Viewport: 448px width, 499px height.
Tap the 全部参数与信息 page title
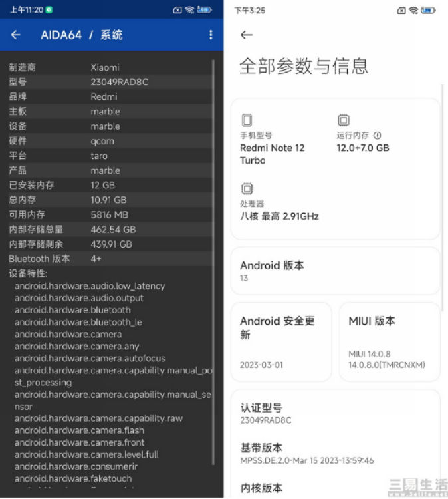point(304,66)
